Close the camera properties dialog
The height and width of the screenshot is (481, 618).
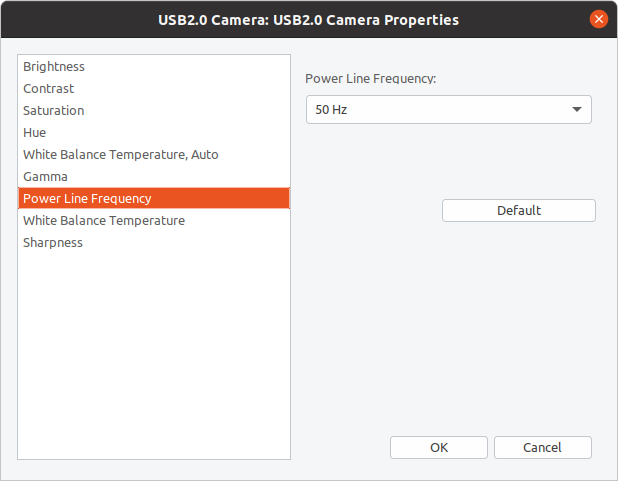click(x=598, y=19)
